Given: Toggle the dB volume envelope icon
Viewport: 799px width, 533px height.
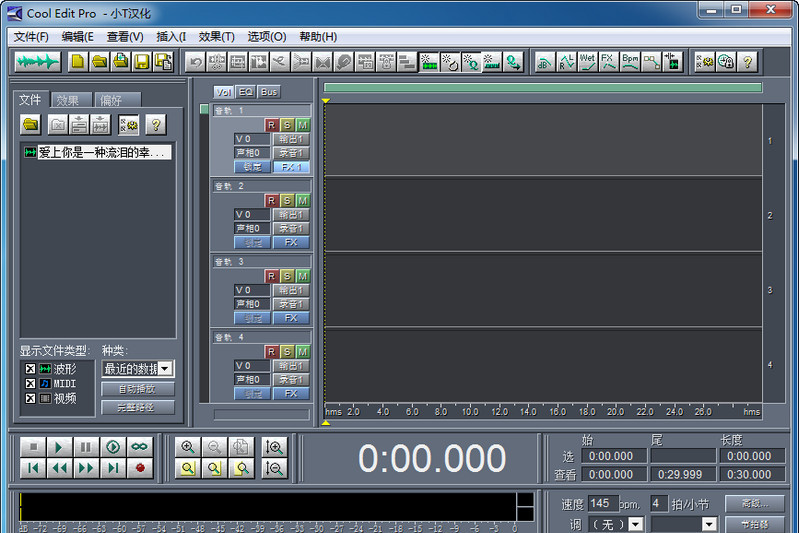Looking at the screenshot, I should (545, 62).
